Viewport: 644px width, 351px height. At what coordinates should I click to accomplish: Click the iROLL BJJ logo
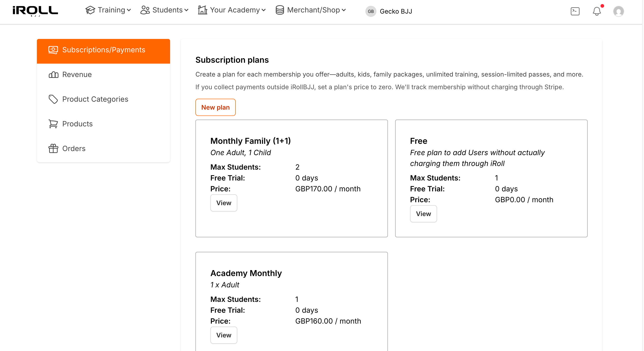click(x=35, y=11)
